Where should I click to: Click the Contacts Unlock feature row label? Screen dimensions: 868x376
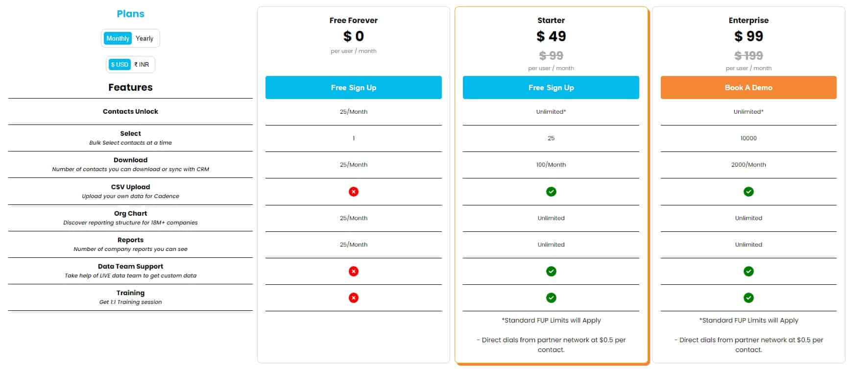[130, 111]
